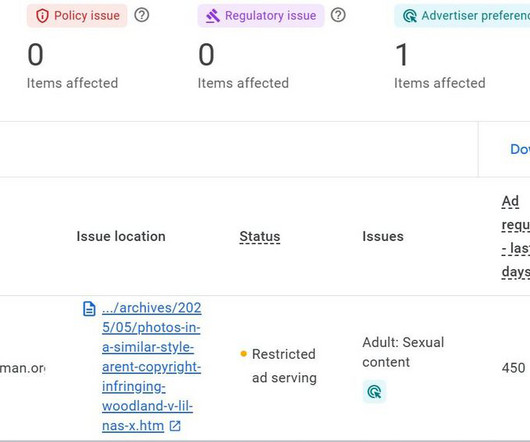Click the Ad requests last days column header
Viewport: 530px width, 442px height.
[516, 237]
